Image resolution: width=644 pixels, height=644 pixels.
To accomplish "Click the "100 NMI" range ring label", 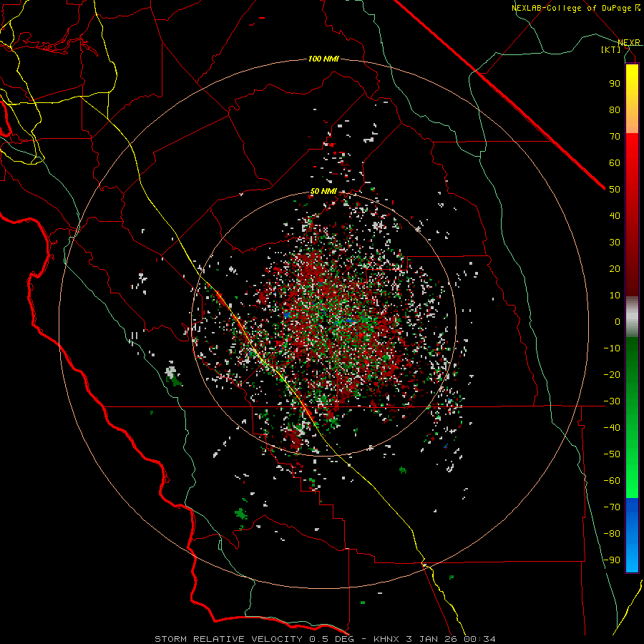I will [323, 59].
